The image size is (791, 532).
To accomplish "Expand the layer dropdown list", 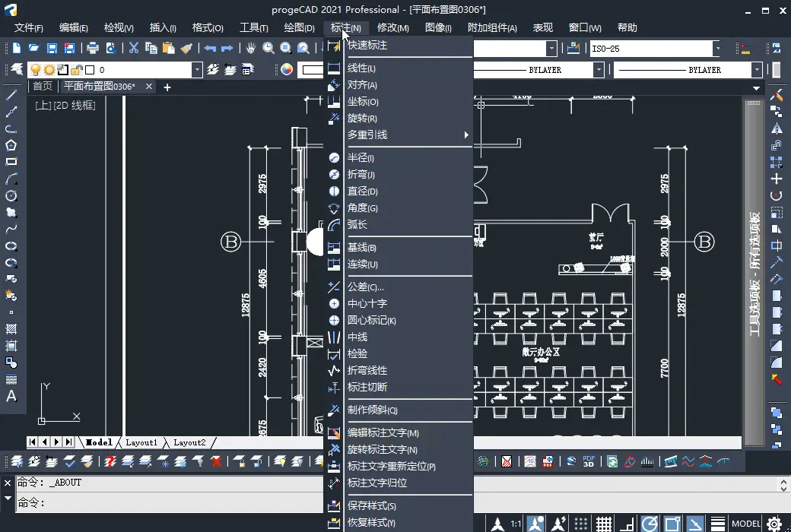I will click(x=198, y=70).
